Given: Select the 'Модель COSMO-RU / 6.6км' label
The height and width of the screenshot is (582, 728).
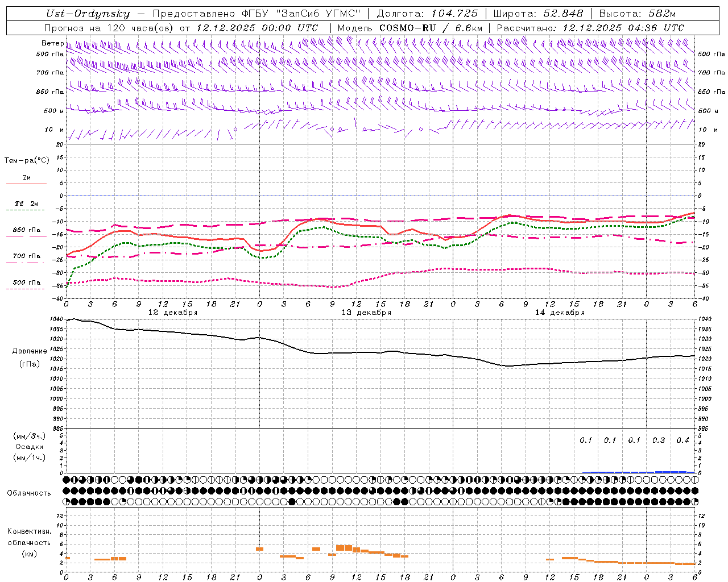Looking at the screenshot, I should coord(410,28).
